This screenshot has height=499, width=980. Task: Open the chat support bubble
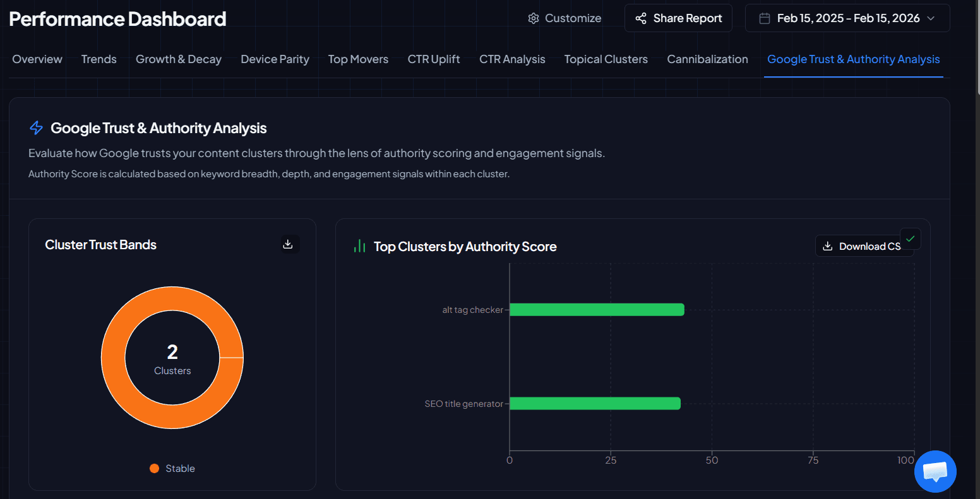(935, 471)
